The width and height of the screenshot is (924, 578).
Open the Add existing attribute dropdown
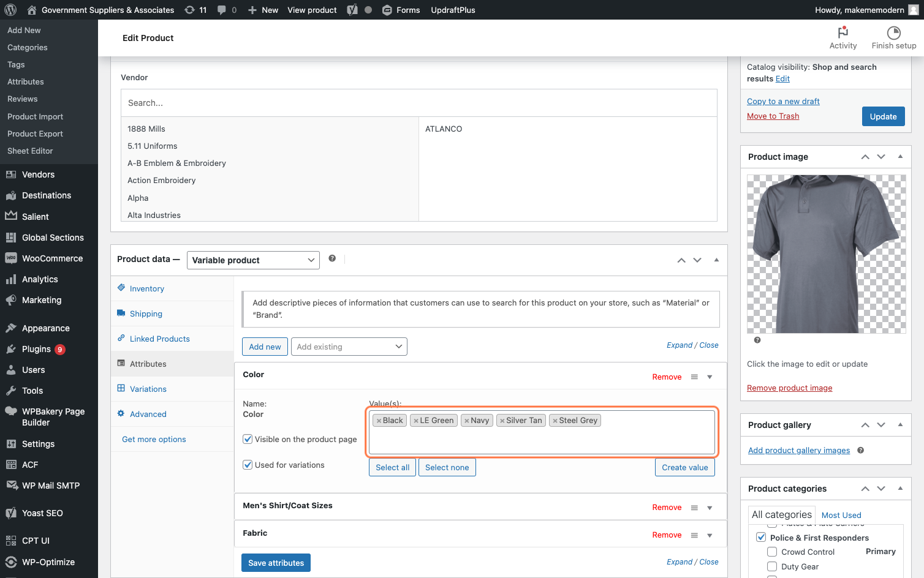[x=349, y=347]
